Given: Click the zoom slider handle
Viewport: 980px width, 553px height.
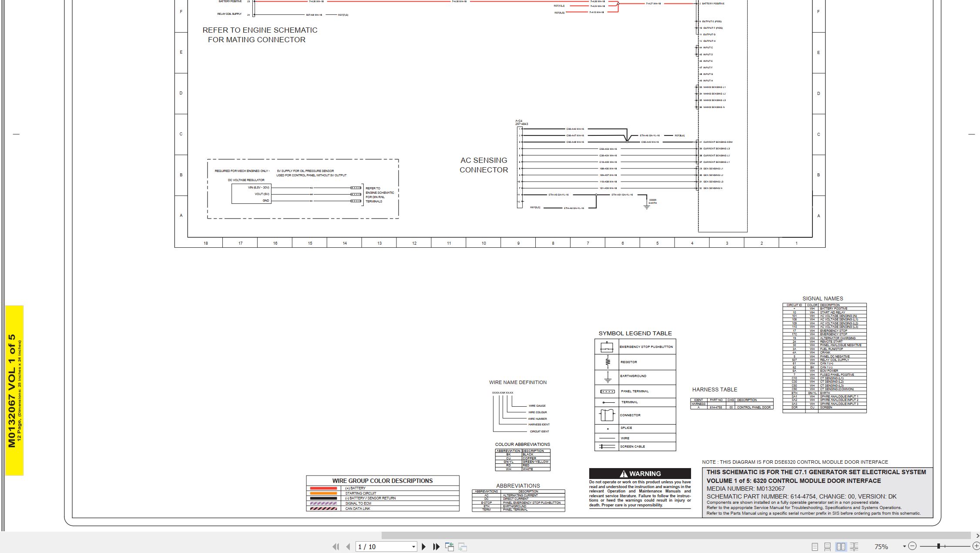Looking at the screenshot, I should (939, 546).
